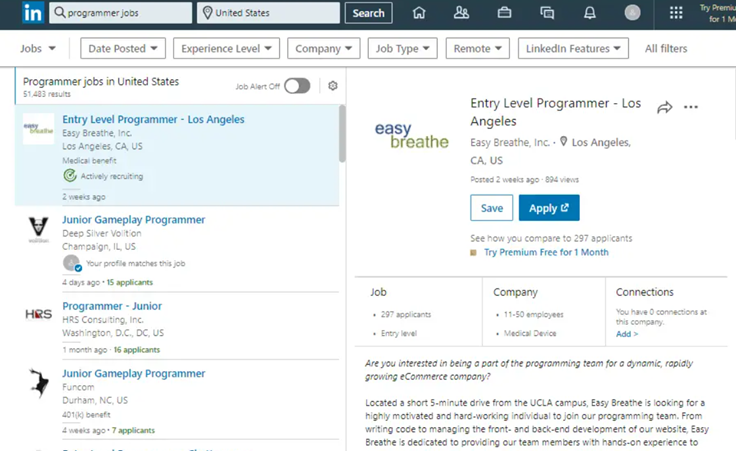The height and width of the screenshot is (451, 736).
Task: Click the programmer jobs search field
Action: 120,13
